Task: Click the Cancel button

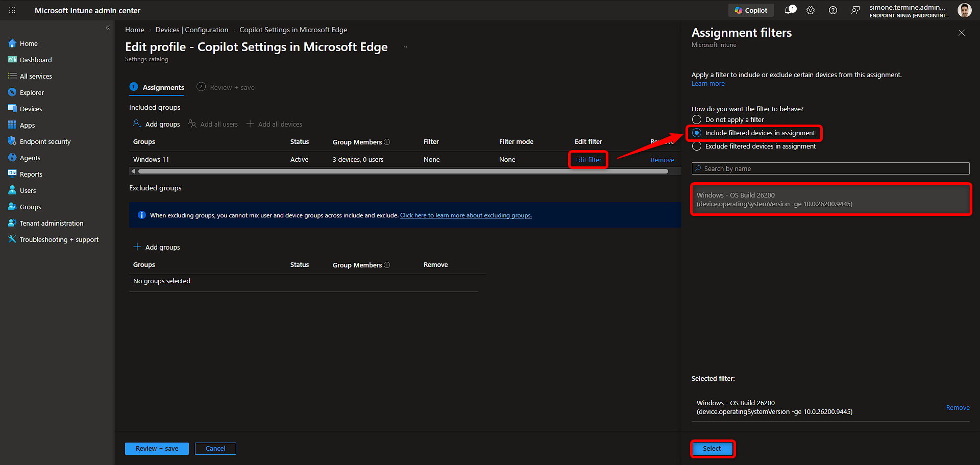Action: click(x=215, y=449)
